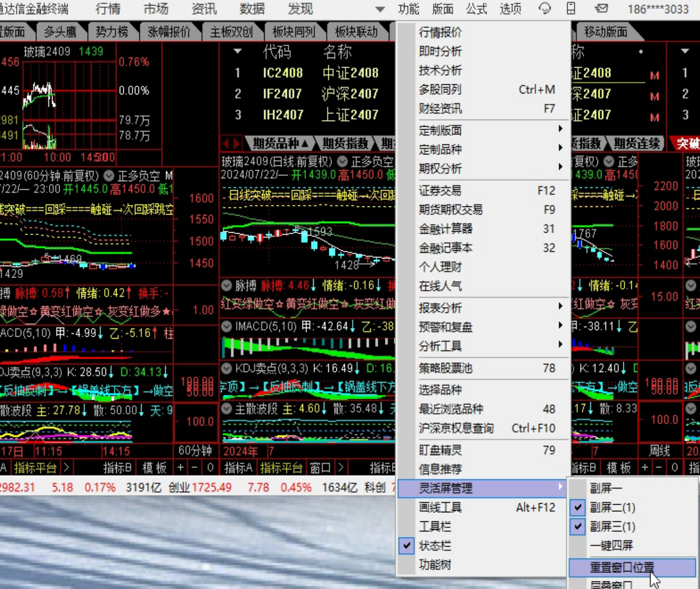The height and width of the screenshot is (589, 700).
Task: Toggle 工具栏 menu item
Action: point(482,526)
